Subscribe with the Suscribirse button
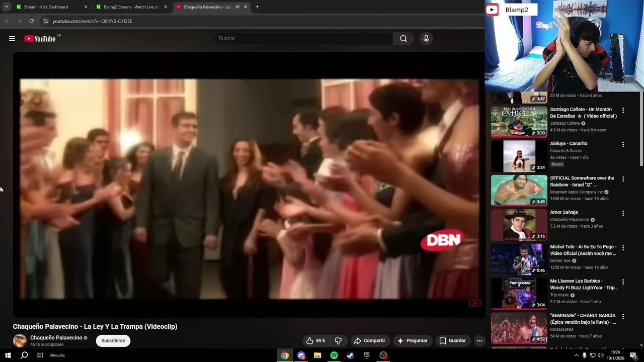This screenshot has width=644, height=362. pos(113,341)
